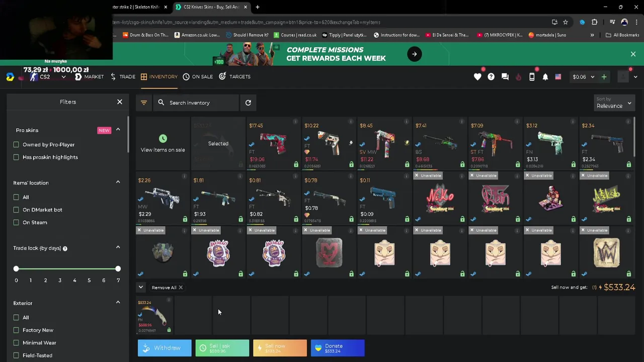Click Sell now button
Screen dimensions: 644x362
click(x=280, y=348)
